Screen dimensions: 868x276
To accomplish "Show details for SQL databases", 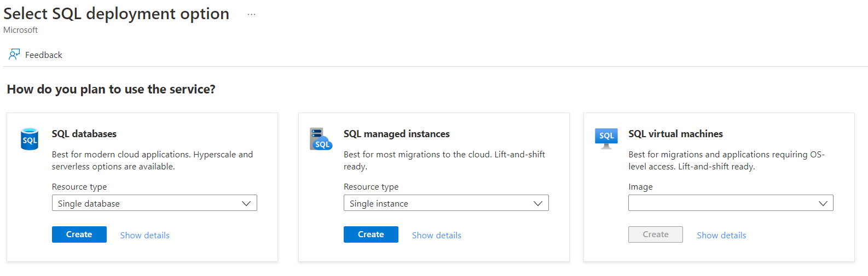I will (x=145, y=236).
